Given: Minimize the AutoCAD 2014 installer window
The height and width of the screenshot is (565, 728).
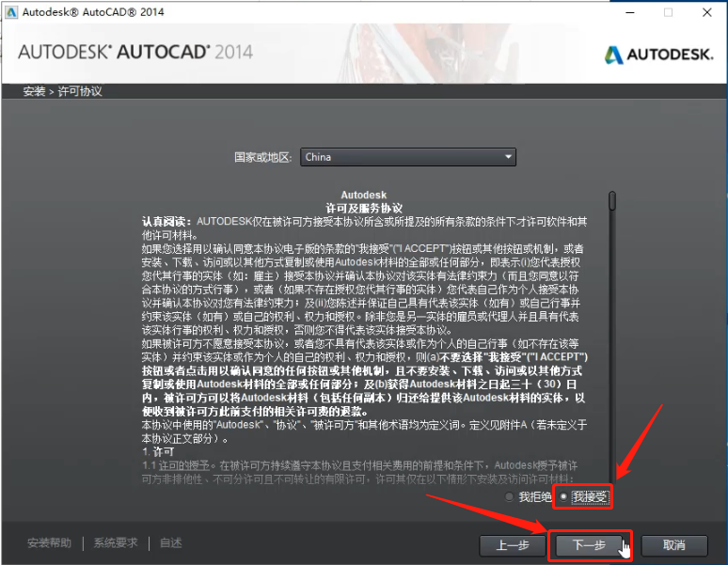Looking at the screenshot, I should click(630, 12).
